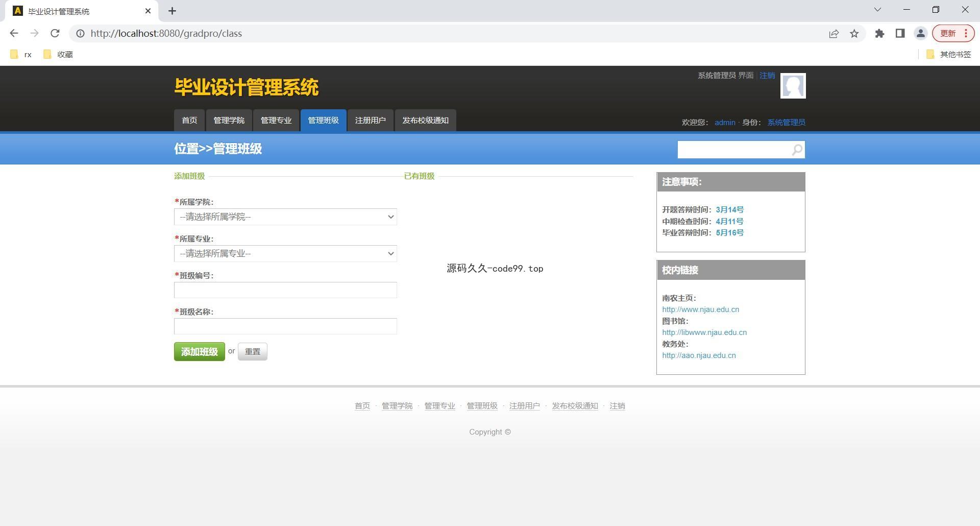Open the rx bookmark folder

pos(21,54)
